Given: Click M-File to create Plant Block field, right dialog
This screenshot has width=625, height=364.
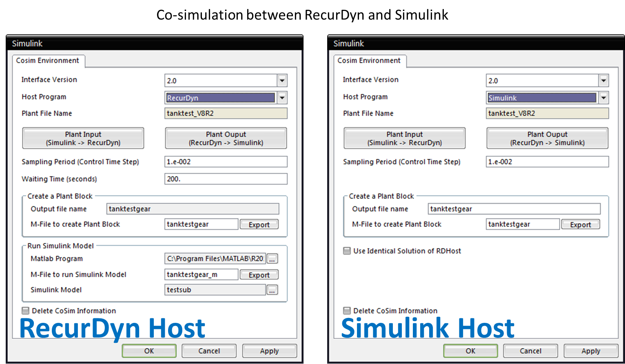Looking at the screenshot, I should [523, 224].
